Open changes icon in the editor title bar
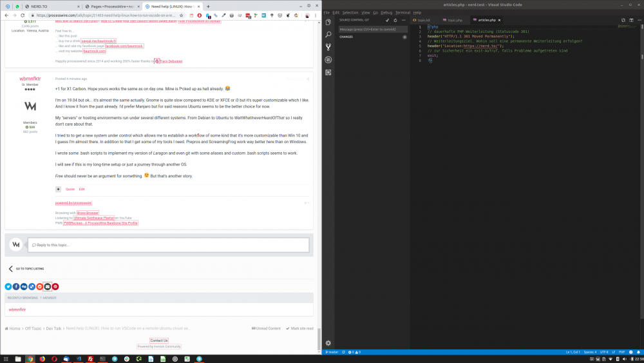The height and width of the screenshot is (363, 644). [623, 20]
